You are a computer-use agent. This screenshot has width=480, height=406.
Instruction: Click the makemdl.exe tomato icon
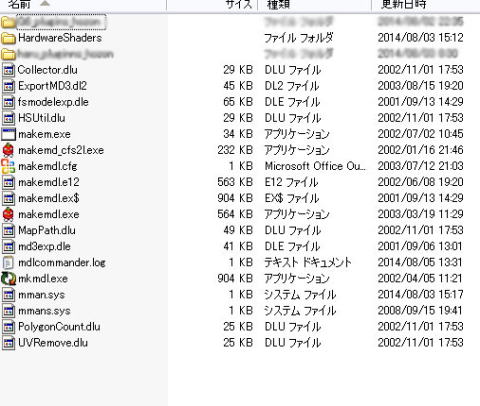tap(8, 214)
